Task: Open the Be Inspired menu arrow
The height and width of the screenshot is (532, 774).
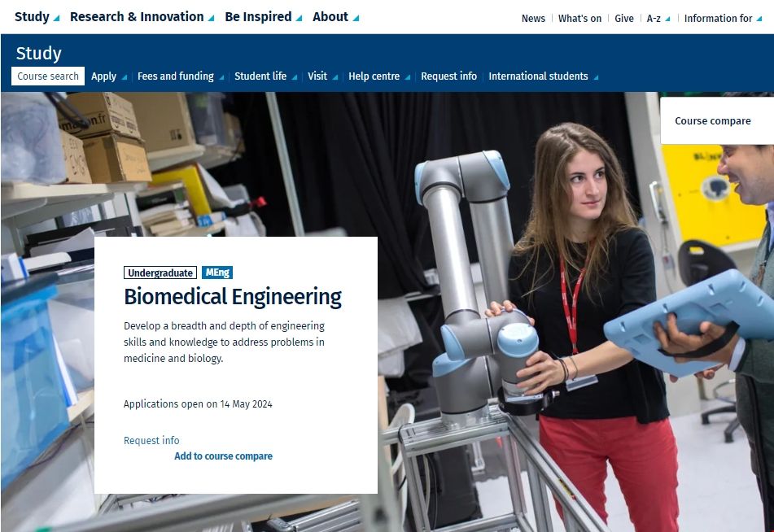Action: pyautogui.click(x=299, y=19)
